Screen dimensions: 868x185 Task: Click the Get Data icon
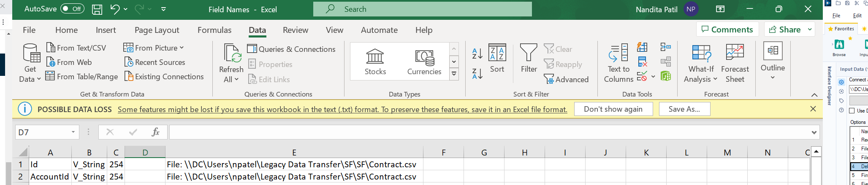[x=30, y=54]
